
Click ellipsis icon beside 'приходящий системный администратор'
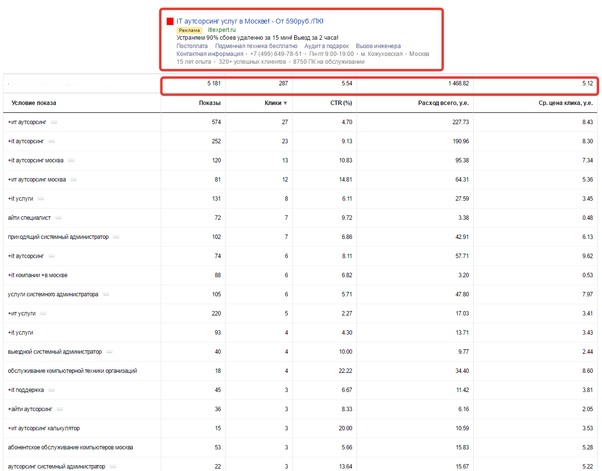(x=116, y=237)
